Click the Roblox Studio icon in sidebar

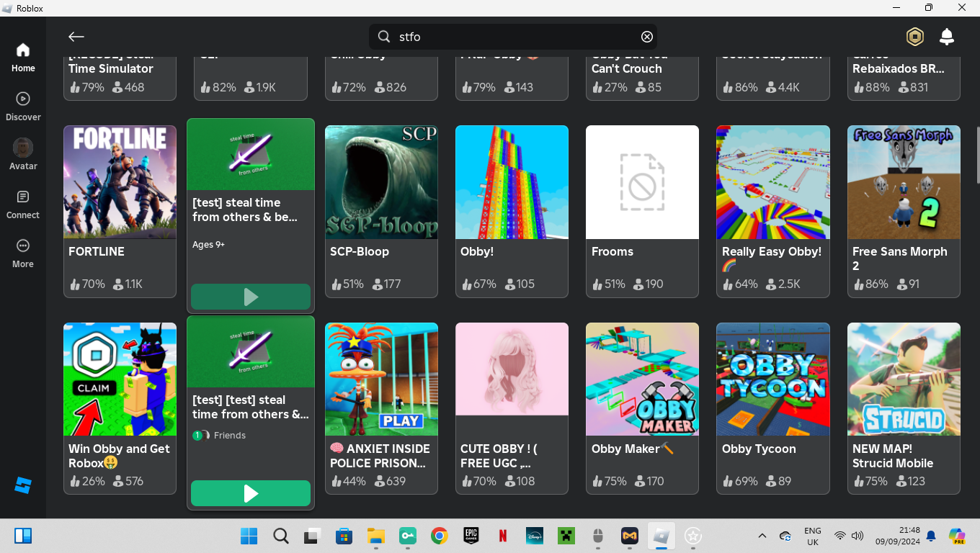click(x=23, y=485)
